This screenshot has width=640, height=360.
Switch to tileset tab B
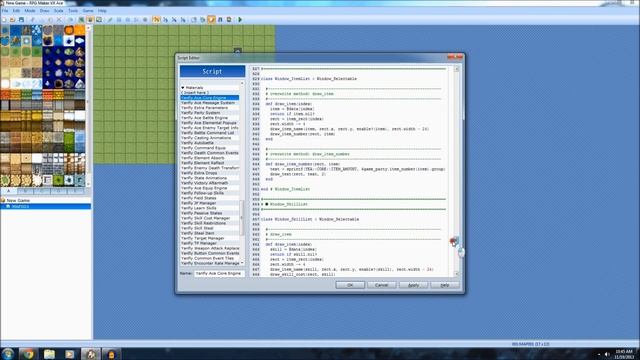pyautogui.click(x=25, y=191)
